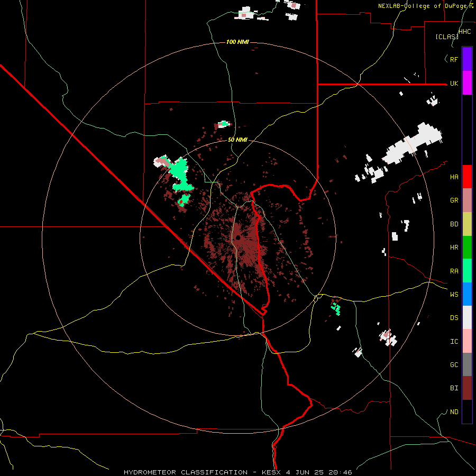The image size is (476, 476).
Task: Click the purple RF color swatch
Action: click(467, 59)
